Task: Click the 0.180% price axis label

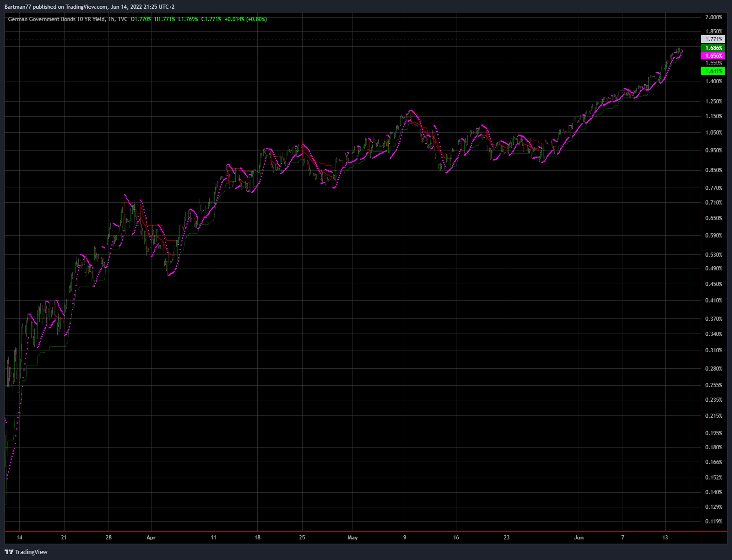Action: pos(714,447)
